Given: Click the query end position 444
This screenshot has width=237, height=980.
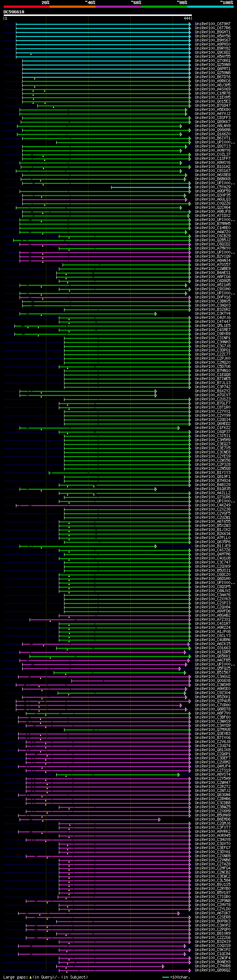Looking at the screenshot, I should click(187, 18).
